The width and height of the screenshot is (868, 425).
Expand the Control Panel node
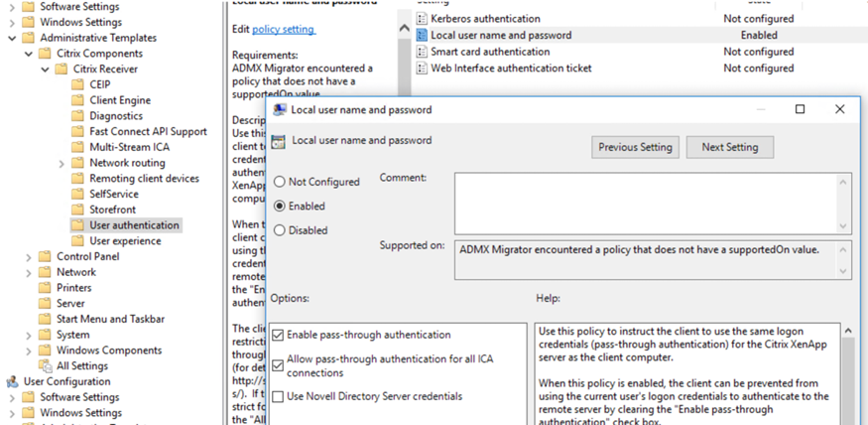28,257
